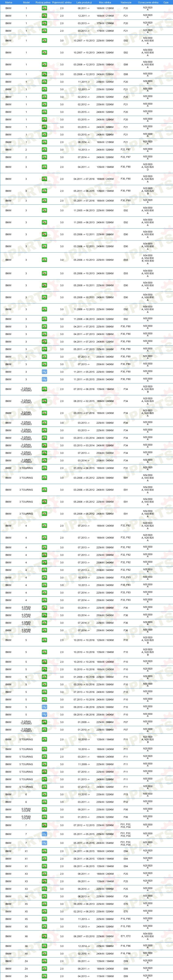Click the X4 model cell

click(26, 896)
